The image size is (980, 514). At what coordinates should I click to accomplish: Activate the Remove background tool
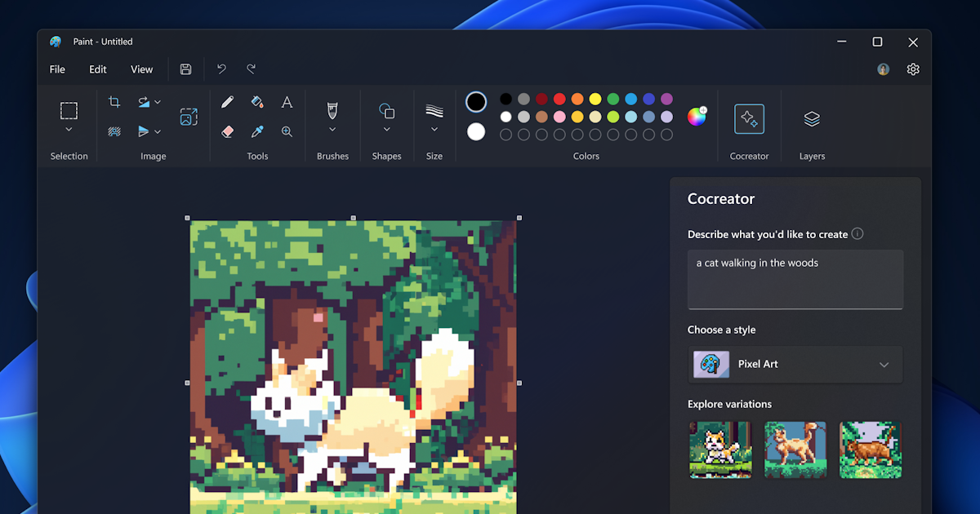tap(114, 131)
